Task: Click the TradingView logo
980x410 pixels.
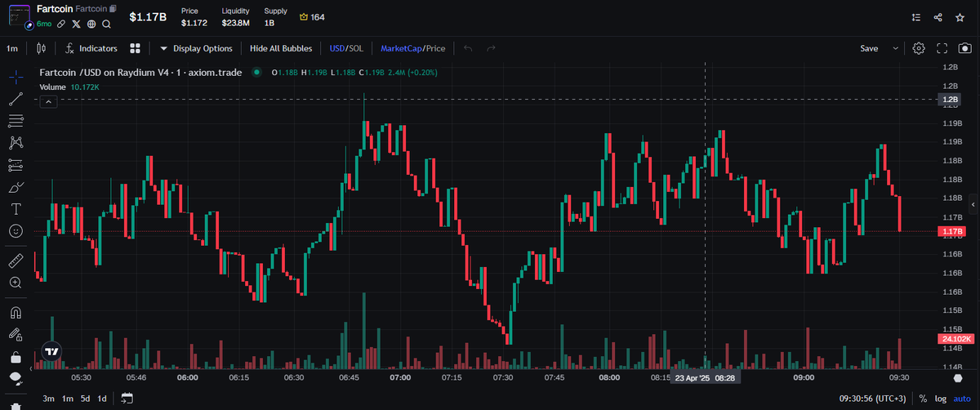Action: point(51,351)
